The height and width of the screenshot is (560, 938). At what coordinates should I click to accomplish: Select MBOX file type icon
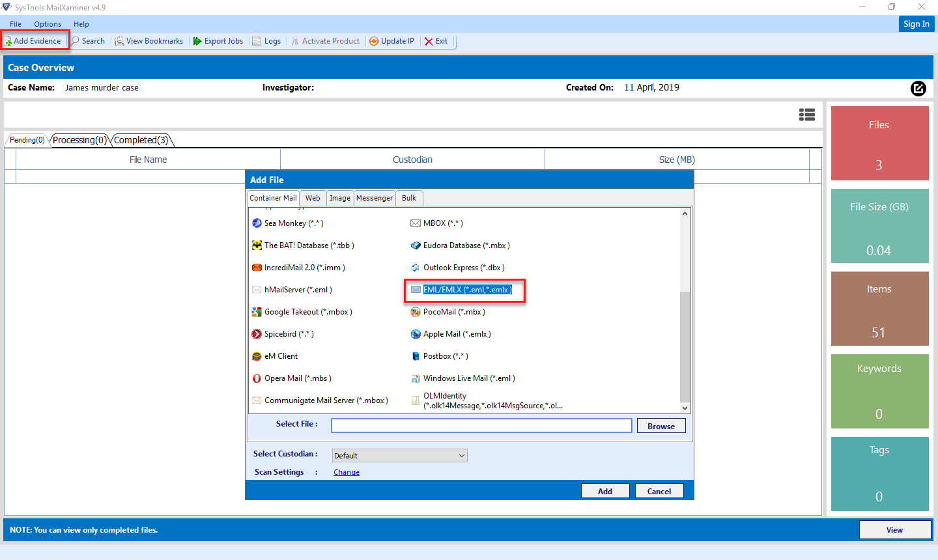(416, 223)
